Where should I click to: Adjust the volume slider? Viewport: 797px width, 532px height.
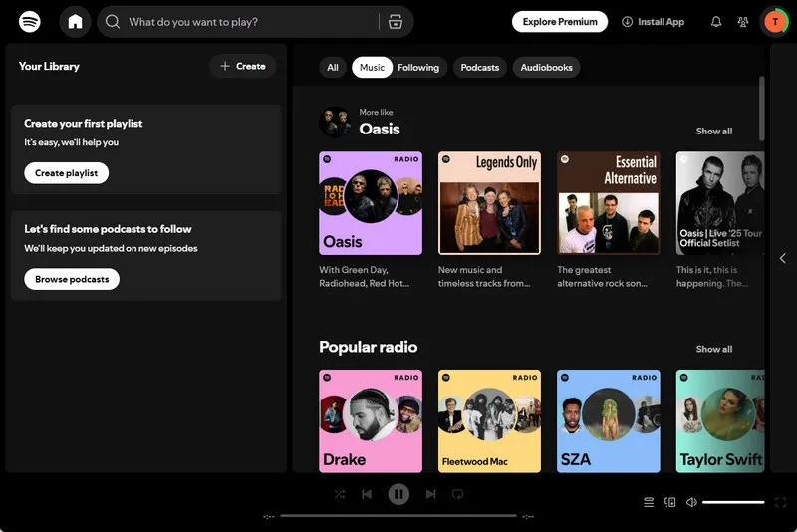click(x=733, y=502)
